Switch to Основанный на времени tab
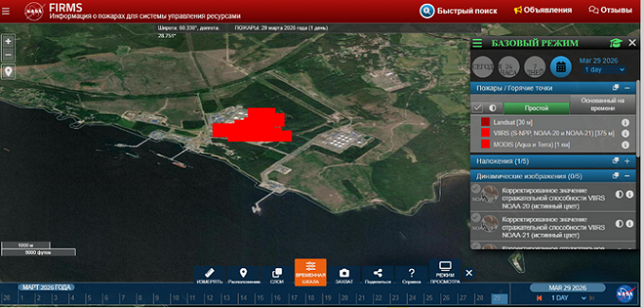This screenshot has height=308, width=644. 603,104
